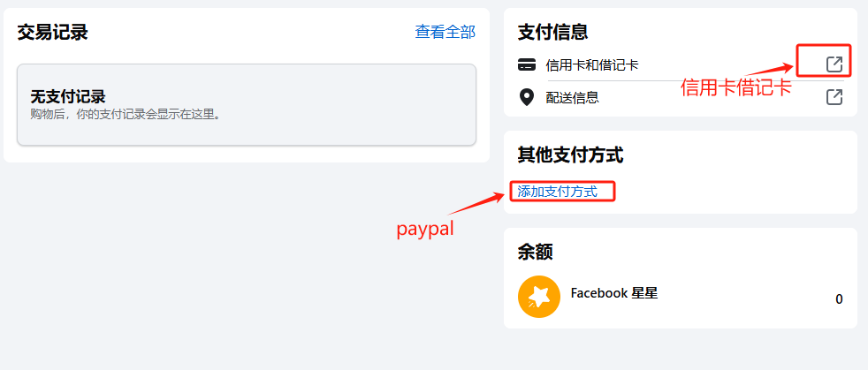Select the 无支付记录 empty record card
Screen dimensions: 868x370
click(x=247, y=105)
